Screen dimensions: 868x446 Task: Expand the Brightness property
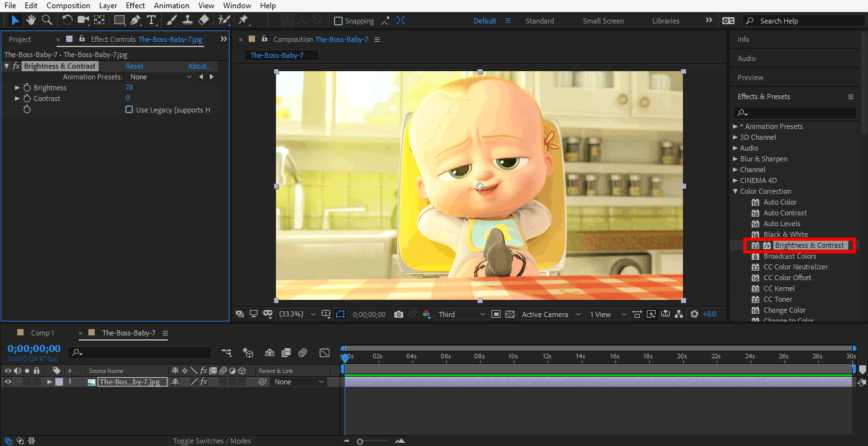click(x=17, y=88)
